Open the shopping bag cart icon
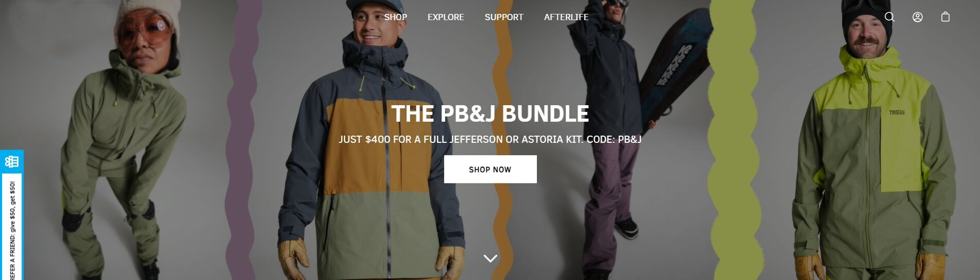Screen dimensions: 980x280 click(945, 17)
